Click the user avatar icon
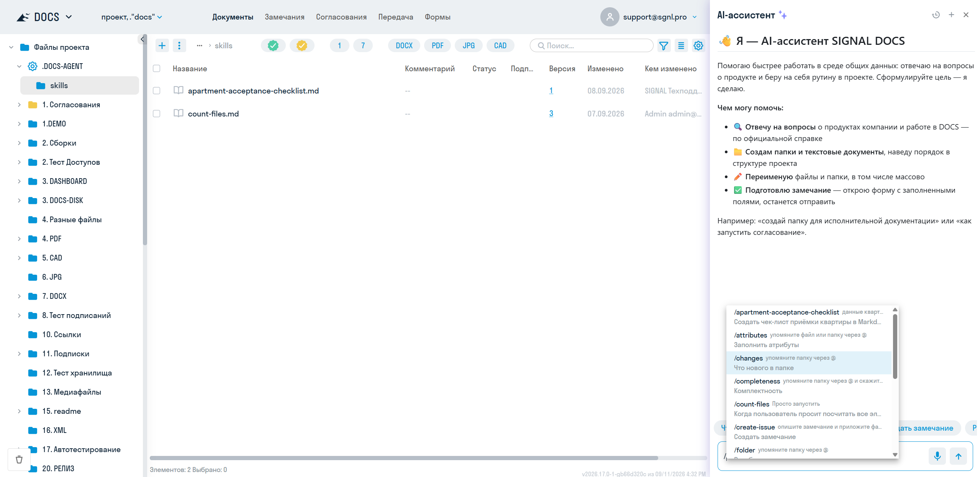The height and width of the screenshot is (477, 980). pyautogui.click(x=610, y=17)
